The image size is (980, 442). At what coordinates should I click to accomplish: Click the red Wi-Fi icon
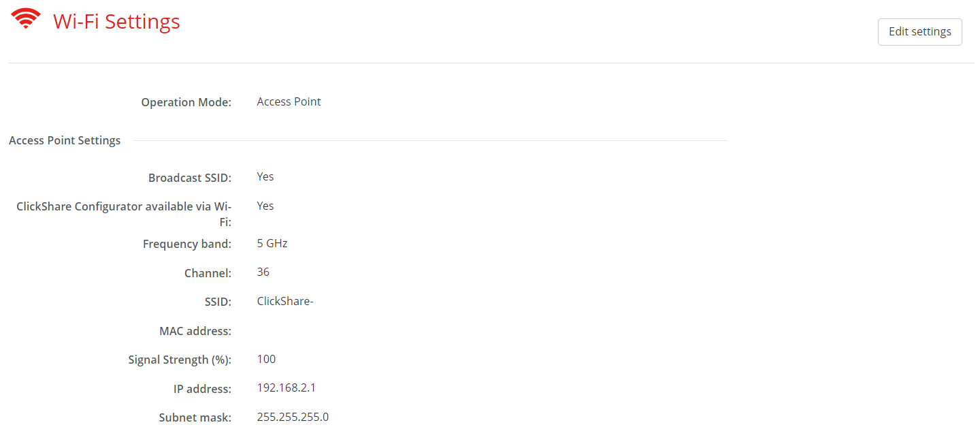pos(26,18)
